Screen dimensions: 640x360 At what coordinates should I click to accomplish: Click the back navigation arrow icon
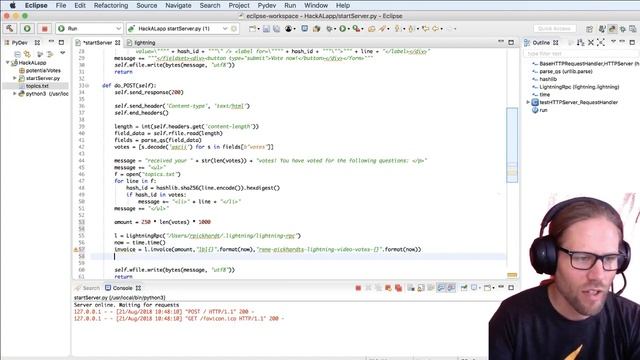coord(436,29)
